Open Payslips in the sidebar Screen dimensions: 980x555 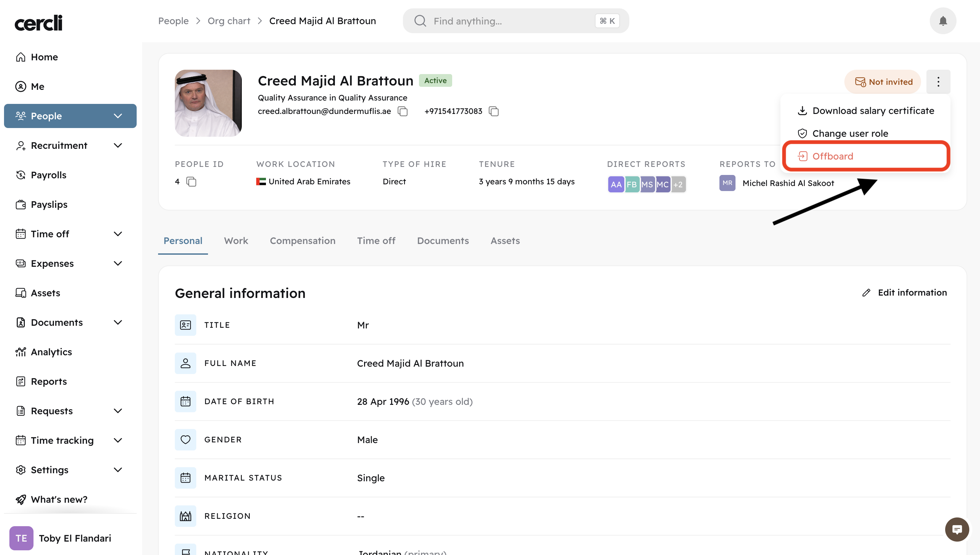[x=70, y=204]
